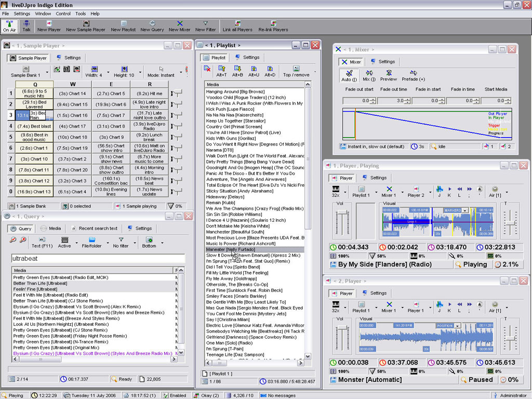Toggle the On Air button
The width and height of the screenshot is (532, 399).
point(9,26)
